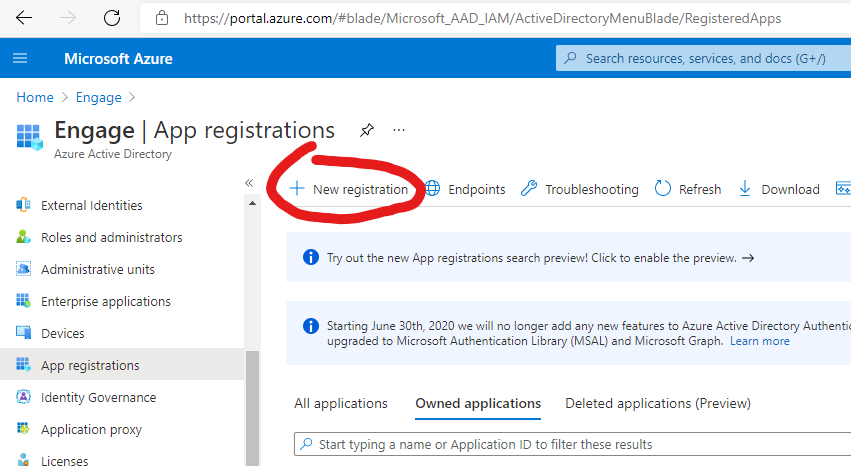The width and height of the screenshot is (851, 466).
Task: Open the Learn more link
Action: click(759, 341)
